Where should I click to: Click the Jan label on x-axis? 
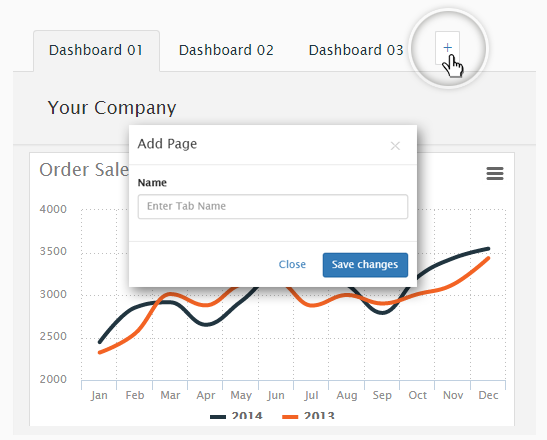pyautogui.click(x=99, y=395)
